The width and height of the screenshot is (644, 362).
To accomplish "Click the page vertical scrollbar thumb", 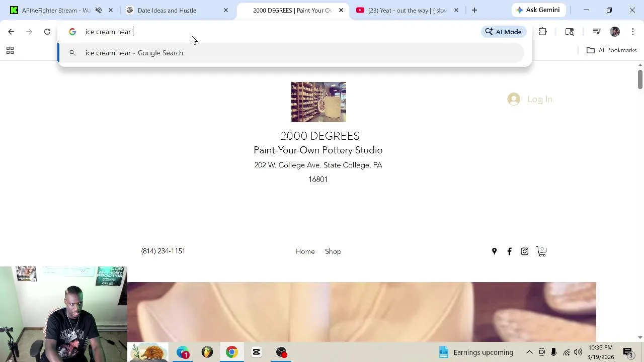I will tap(640, 79).
